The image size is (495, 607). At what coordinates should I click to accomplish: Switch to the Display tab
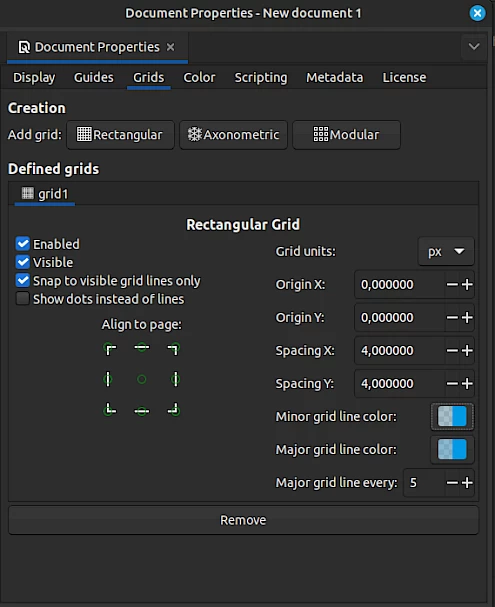(x=34, y=77)
